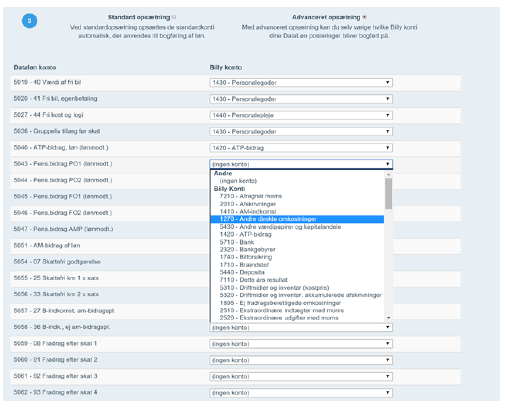Select the Advanceret opsætning radio button

pos(365,17)
